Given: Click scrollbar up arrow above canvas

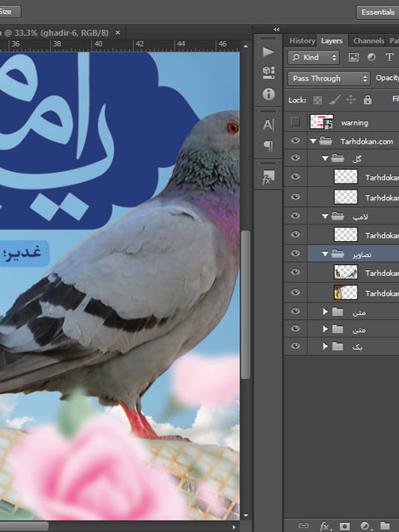Looking at the screenshot, I should pyautogui.click(x=246, y=46).
